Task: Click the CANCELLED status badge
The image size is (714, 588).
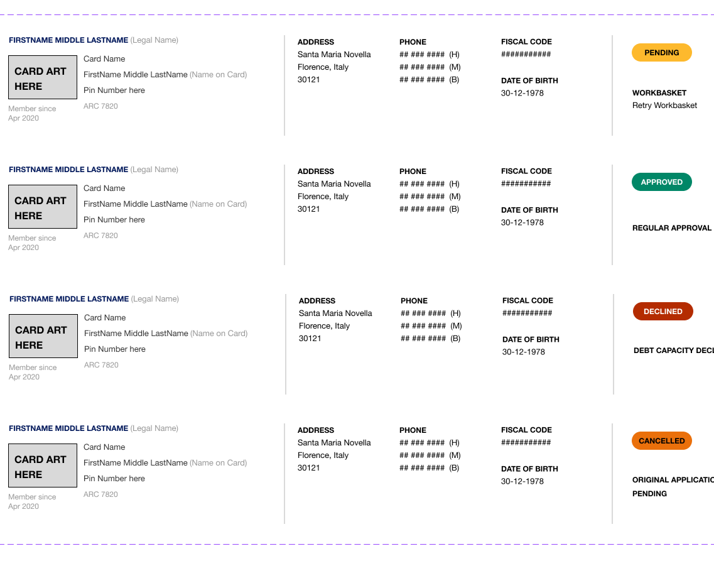Action: coord(661,440)
